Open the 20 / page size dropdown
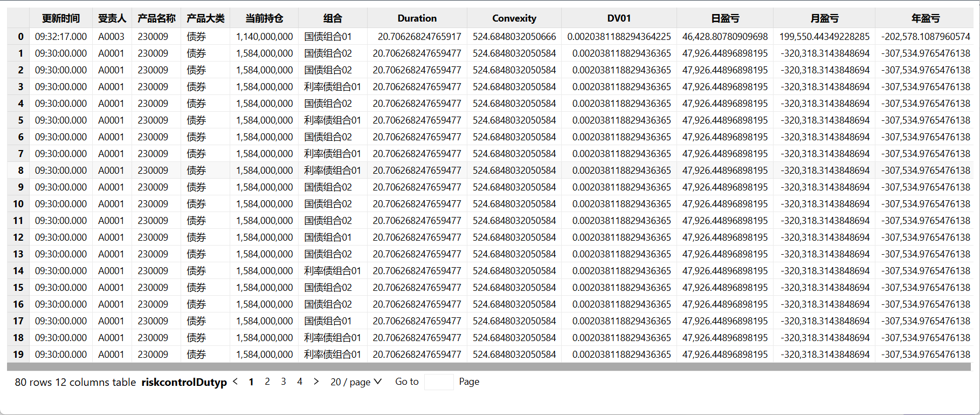Image resolution: width=980 pixels, height=415 pixels. tap(356, 382)
